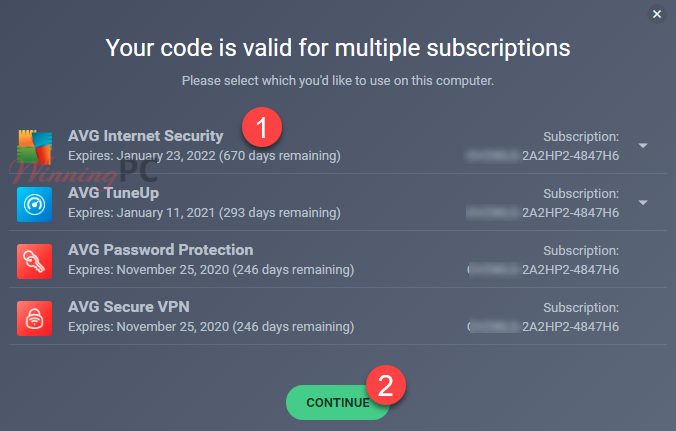Viewport: 676px width, 431px height.
Task: Choose the AVG Password Protection title
Action: [160, 250]
